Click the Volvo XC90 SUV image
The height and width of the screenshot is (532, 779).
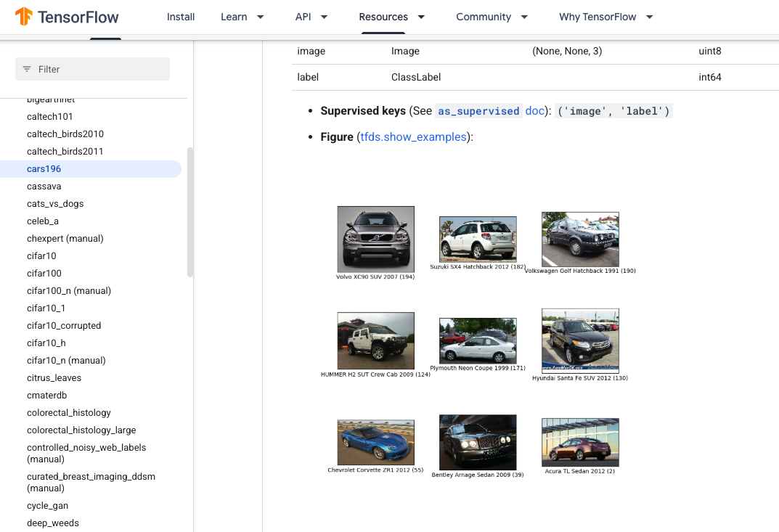click(375, 239)
